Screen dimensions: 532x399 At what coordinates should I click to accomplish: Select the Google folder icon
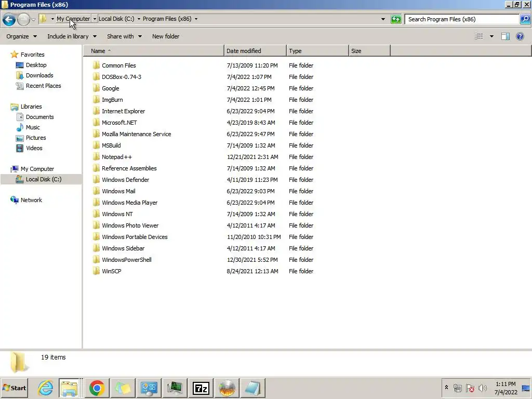pos(96,88)
